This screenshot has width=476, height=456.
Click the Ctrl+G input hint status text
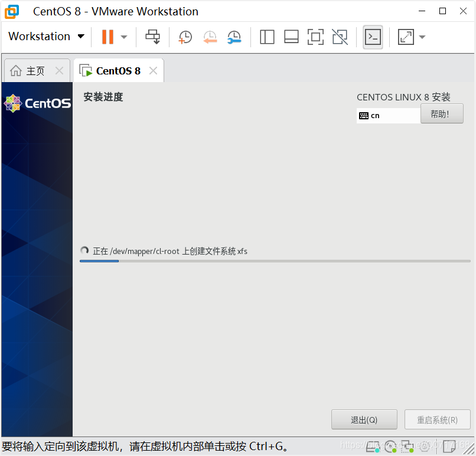[145, 447]
